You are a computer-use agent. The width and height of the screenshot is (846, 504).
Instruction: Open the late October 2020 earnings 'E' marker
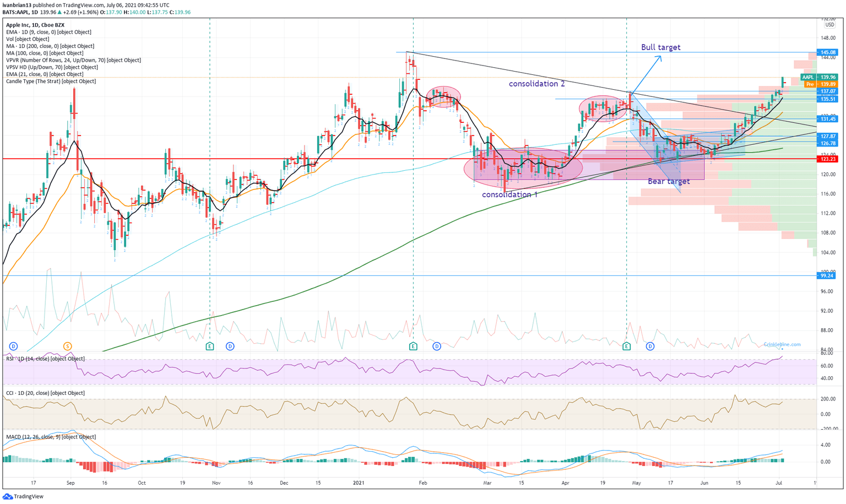click(209, 346)
